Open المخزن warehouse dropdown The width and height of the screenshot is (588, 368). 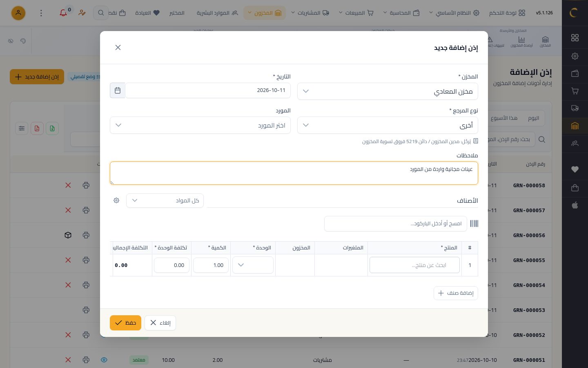[388, 91]
